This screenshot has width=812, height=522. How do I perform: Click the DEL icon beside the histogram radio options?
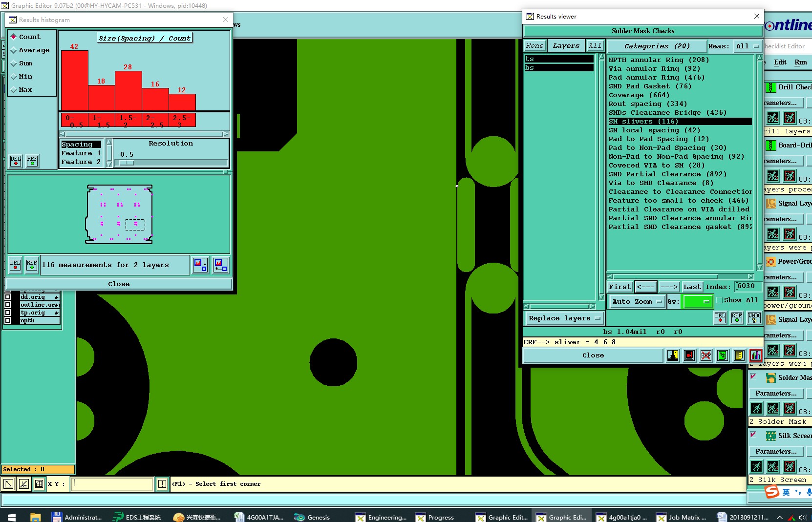pos(16,161)
